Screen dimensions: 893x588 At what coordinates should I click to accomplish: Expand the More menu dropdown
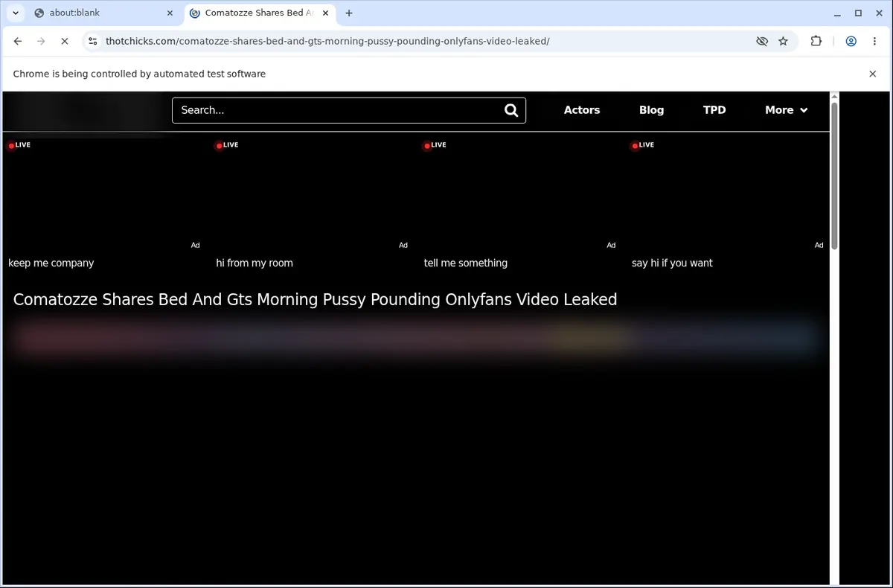point(787,110)
